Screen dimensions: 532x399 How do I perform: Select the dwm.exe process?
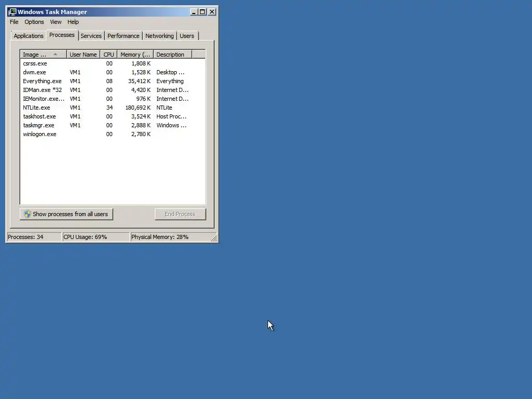[113, 72]
